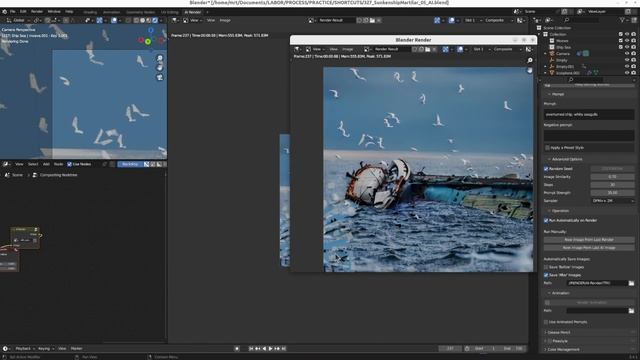The image size is (640, 360).
Task: Browse folder icon for Animation Path
Action: point(631,311)
